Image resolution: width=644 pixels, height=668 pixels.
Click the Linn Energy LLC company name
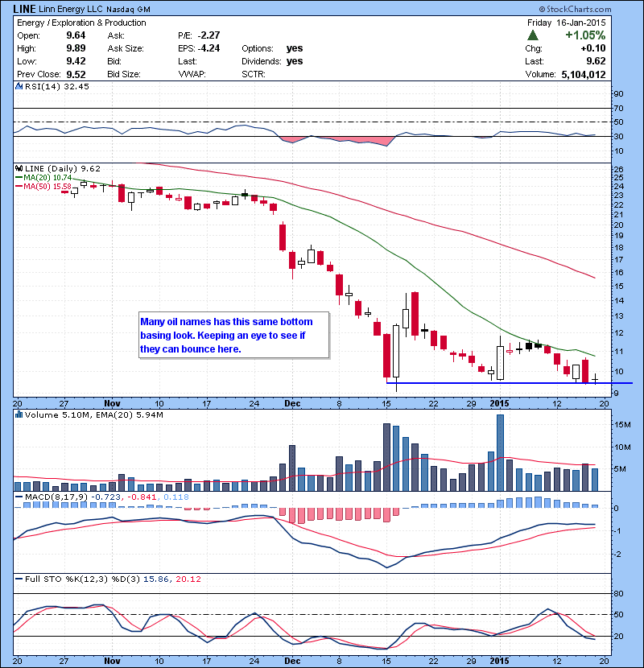(x=71, y=9)
